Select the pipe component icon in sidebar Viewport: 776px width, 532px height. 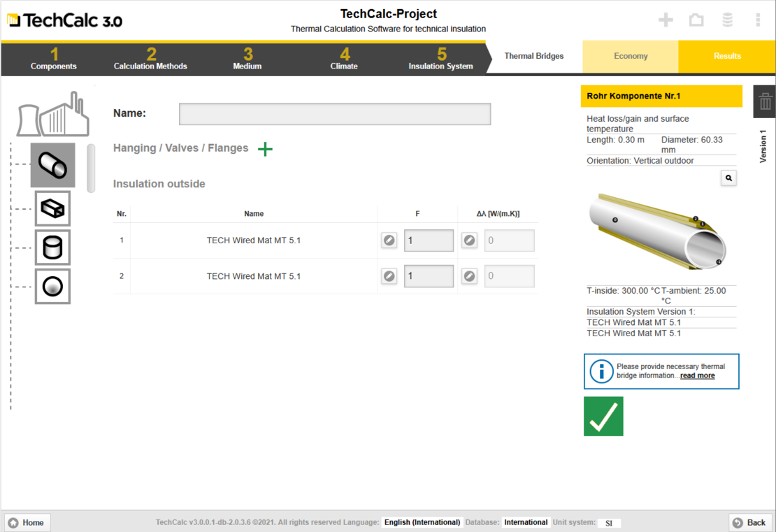point(53,165)
